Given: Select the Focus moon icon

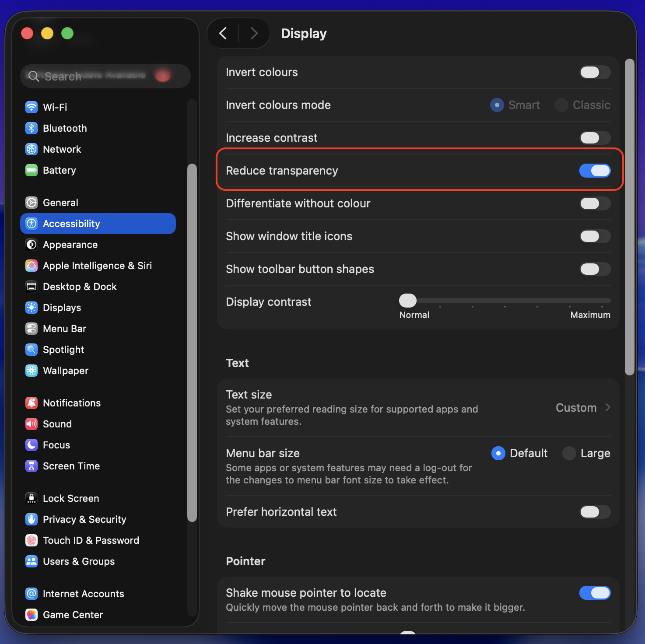Looking at the screenshot, I should pos(32,445).
